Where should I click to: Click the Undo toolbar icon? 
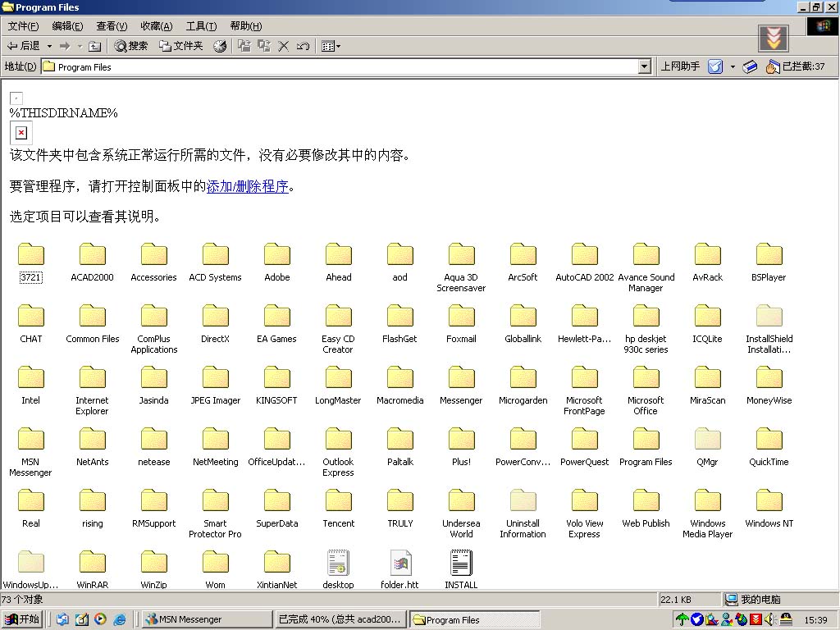click(x=304, y=46)
